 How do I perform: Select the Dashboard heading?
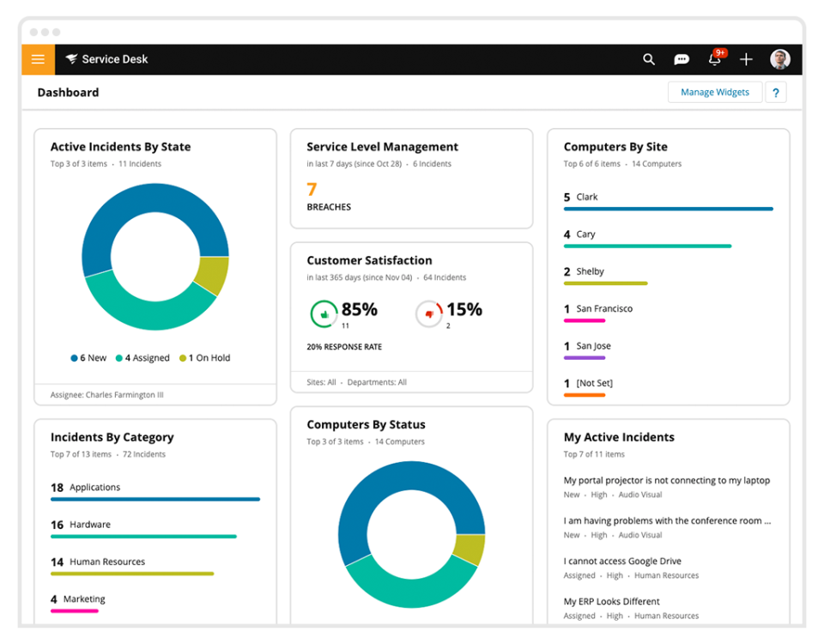(68, 92)
